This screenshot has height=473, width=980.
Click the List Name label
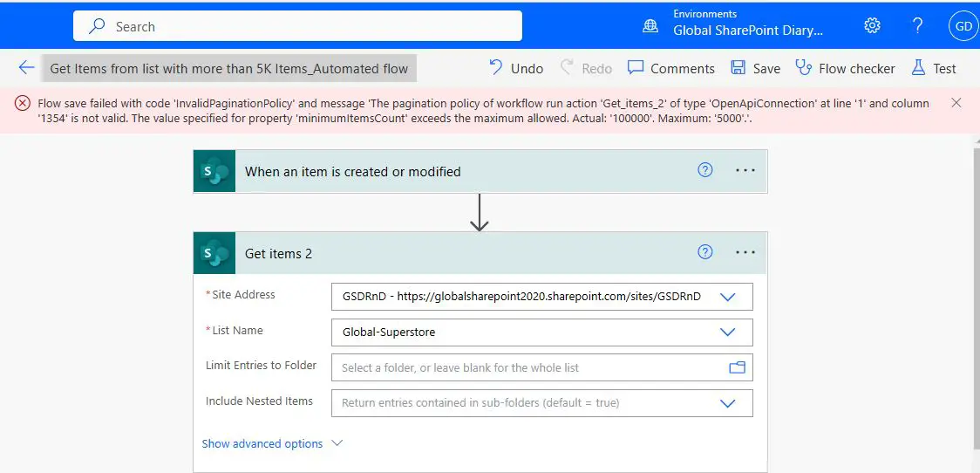pyautogui.click(x=237, y=331)
